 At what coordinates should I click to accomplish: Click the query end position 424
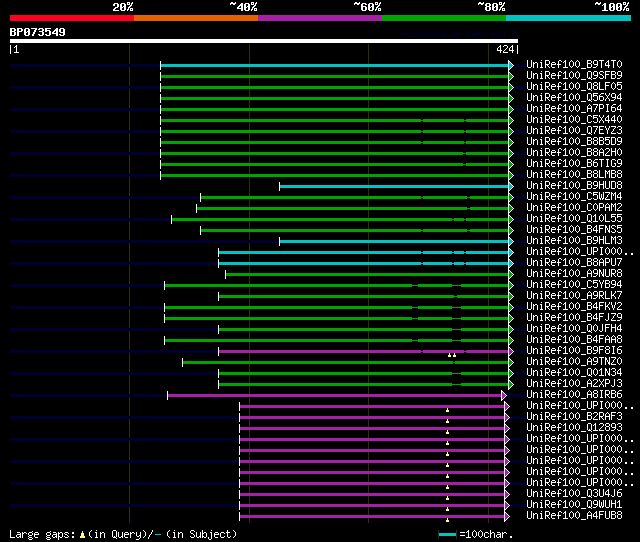coord(505,49)
